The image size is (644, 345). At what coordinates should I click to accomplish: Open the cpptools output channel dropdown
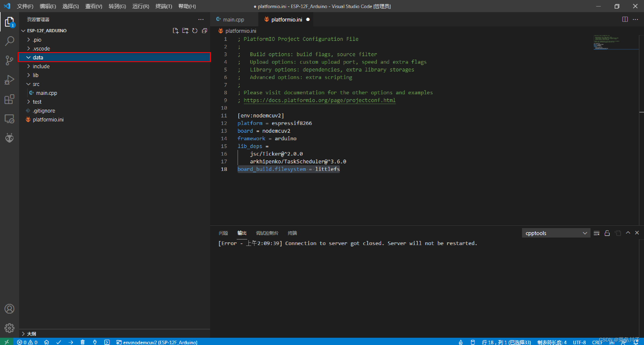(556, 233)
